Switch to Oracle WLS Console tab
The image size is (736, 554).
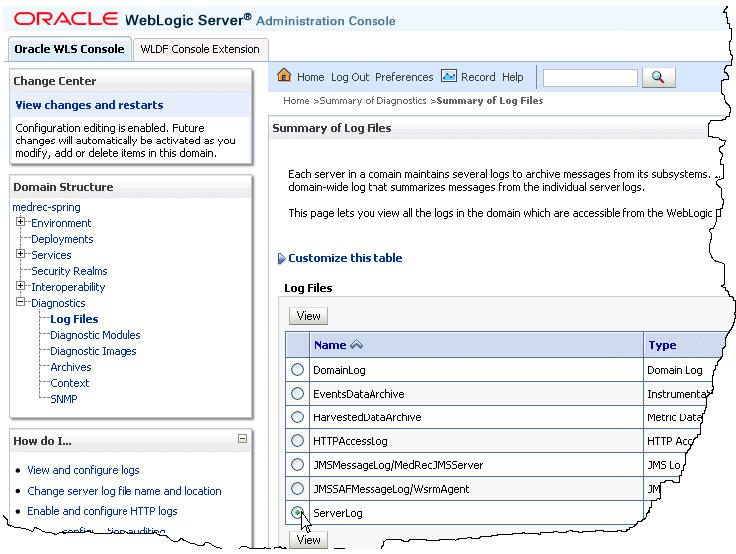coord(69,49)
